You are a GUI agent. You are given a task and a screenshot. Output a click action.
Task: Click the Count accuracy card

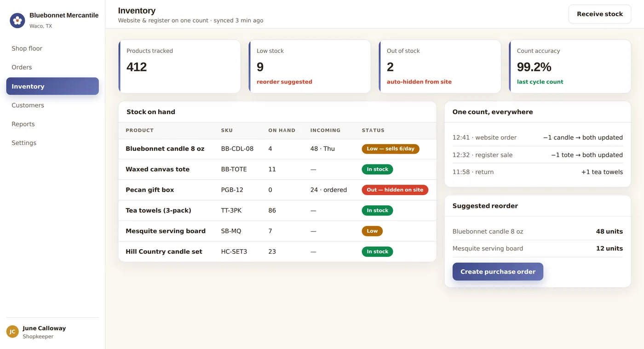point(570,66)
